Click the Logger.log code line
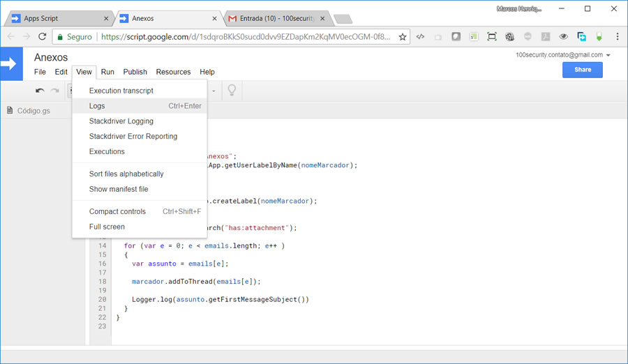This screenshot has height=364, width=628. coord(220,300)
